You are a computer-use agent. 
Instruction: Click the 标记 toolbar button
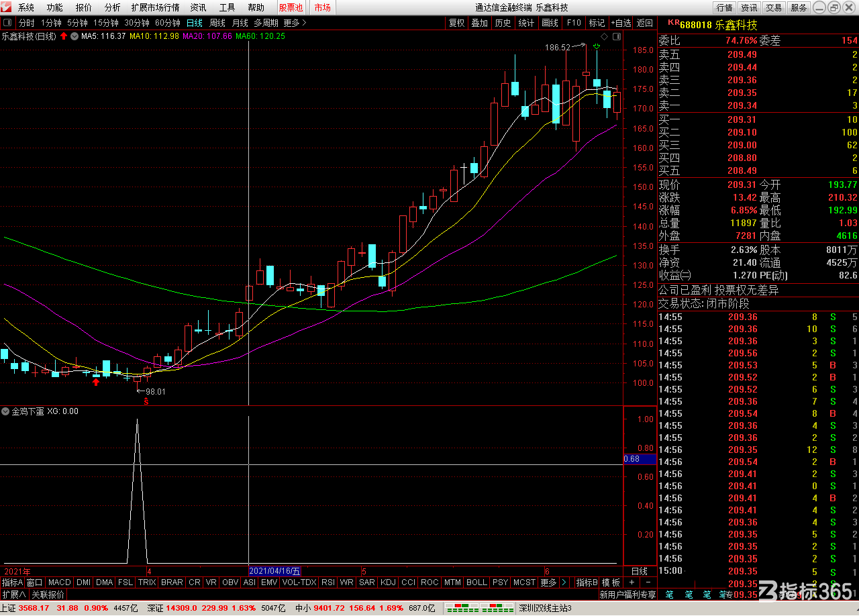click(597, 23)
